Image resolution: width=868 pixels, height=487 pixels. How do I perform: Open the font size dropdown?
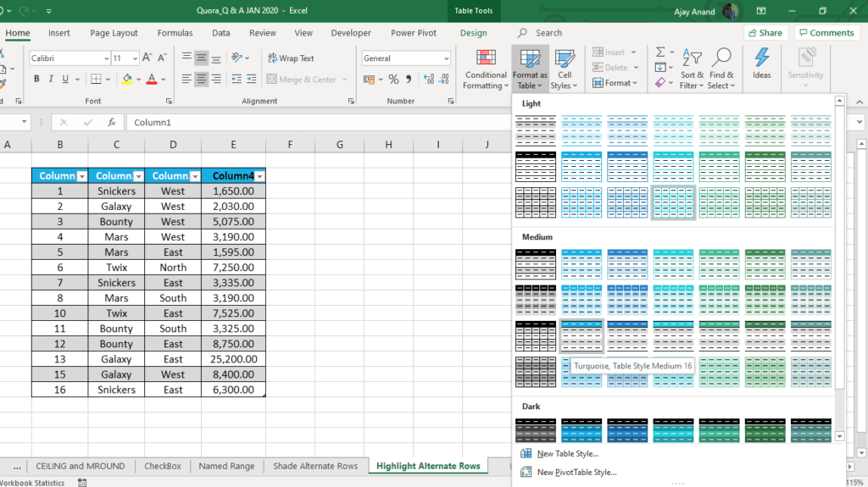[x=135, y=58]
